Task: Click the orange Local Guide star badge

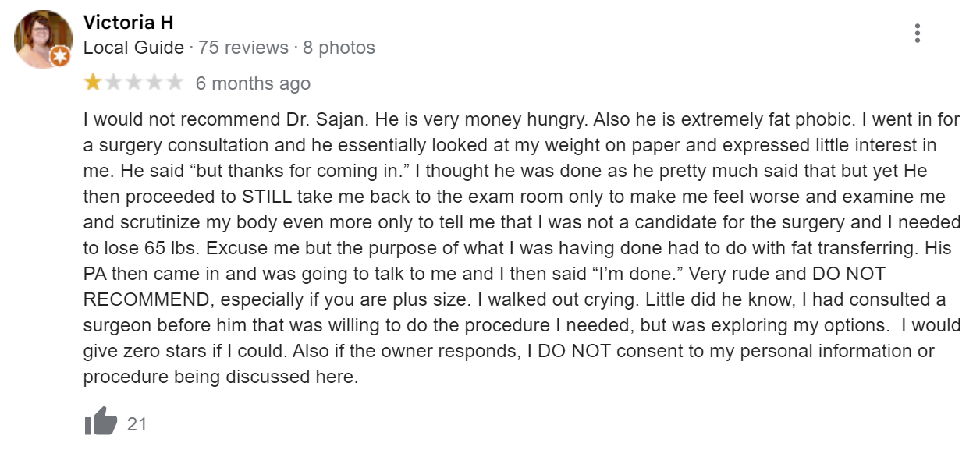Action: (60, 55)
